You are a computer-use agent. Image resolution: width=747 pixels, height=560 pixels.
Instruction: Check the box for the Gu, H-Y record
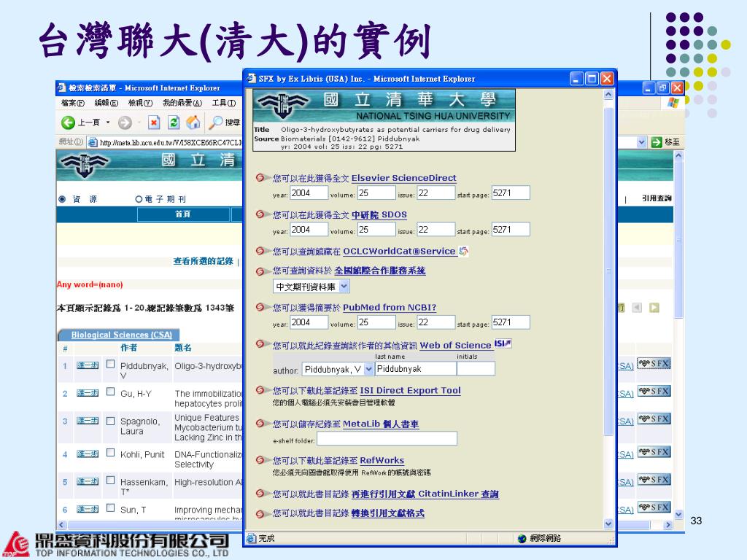click(x=111, y=392)
